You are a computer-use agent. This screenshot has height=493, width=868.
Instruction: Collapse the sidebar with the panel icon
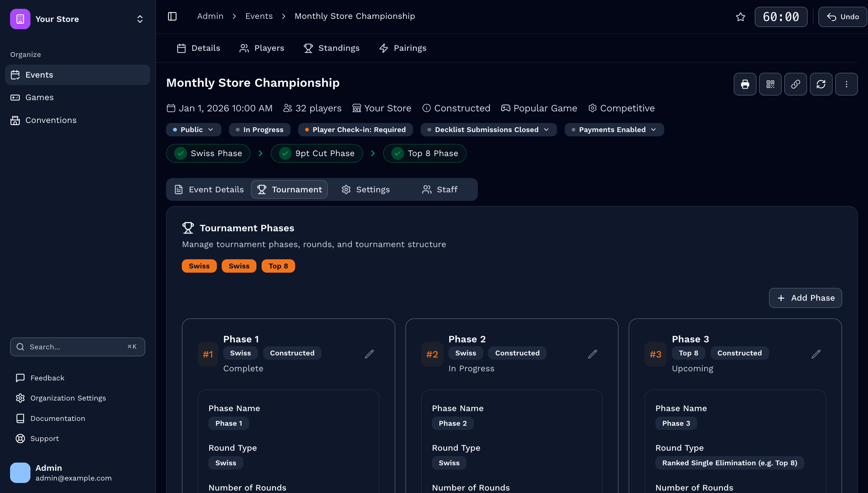(172, 16)
